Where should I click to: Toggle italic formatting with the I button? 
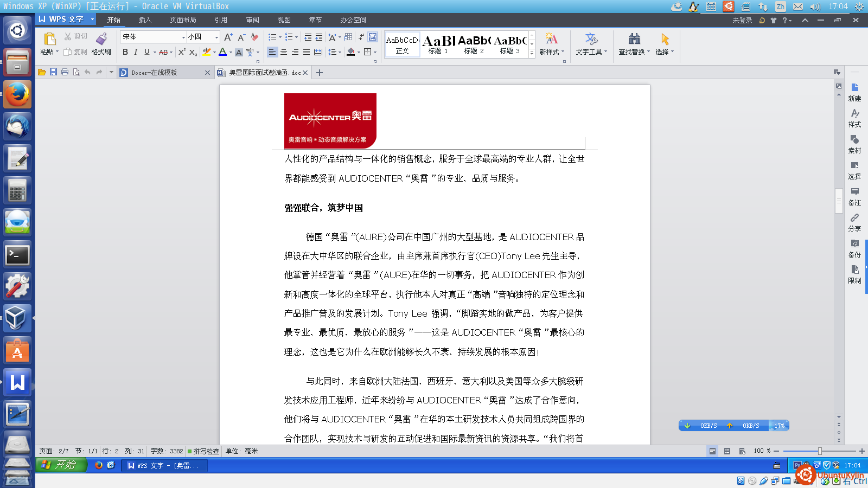[x=136, y=52]
